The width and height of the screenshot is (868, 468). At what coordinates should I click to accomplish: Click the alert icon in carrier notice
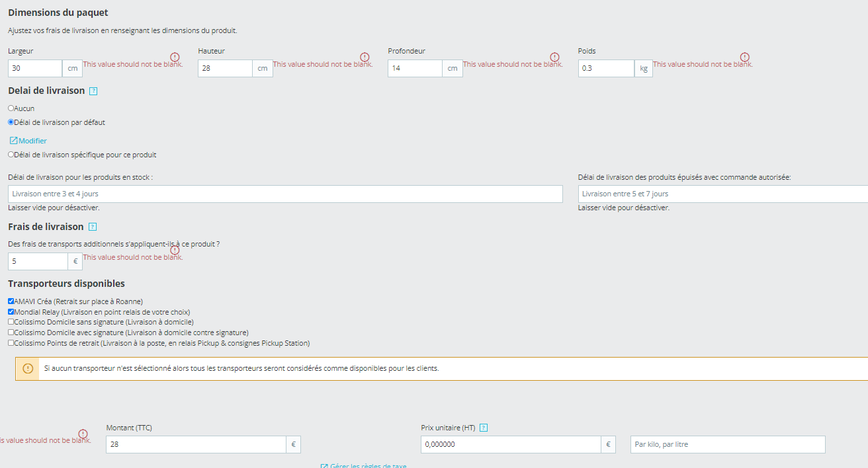(x=28, y=369)
